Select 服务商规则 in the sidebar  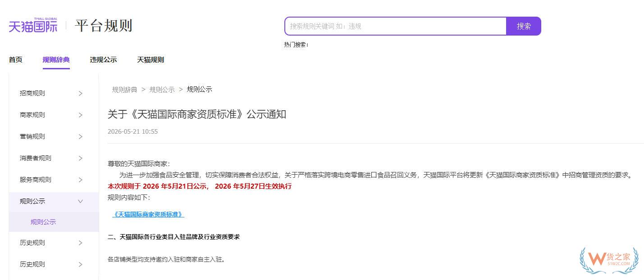pyautogui.click(x=36, y=180)
